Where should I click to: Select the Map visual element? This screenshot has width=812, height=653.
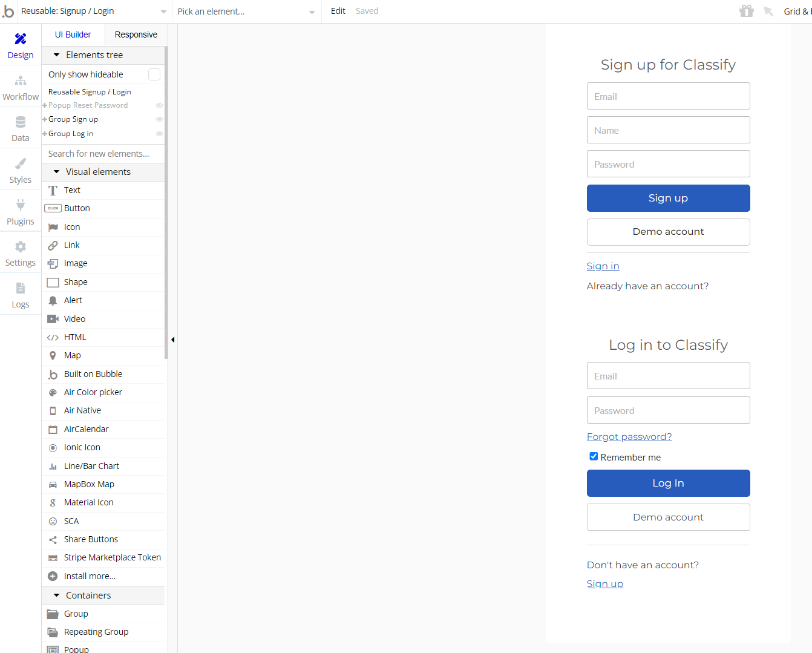[x=103, y=355]
